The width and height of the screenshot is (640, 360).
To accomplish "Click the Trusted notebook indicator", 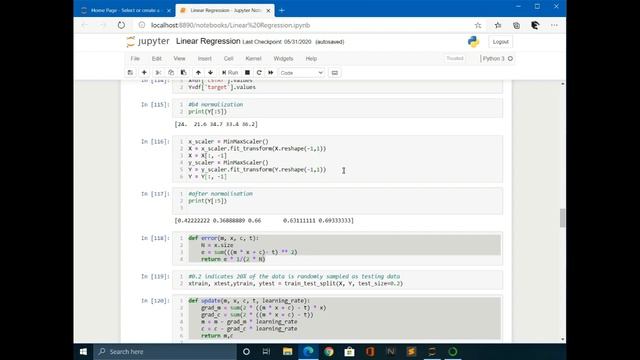I will 455,58.
